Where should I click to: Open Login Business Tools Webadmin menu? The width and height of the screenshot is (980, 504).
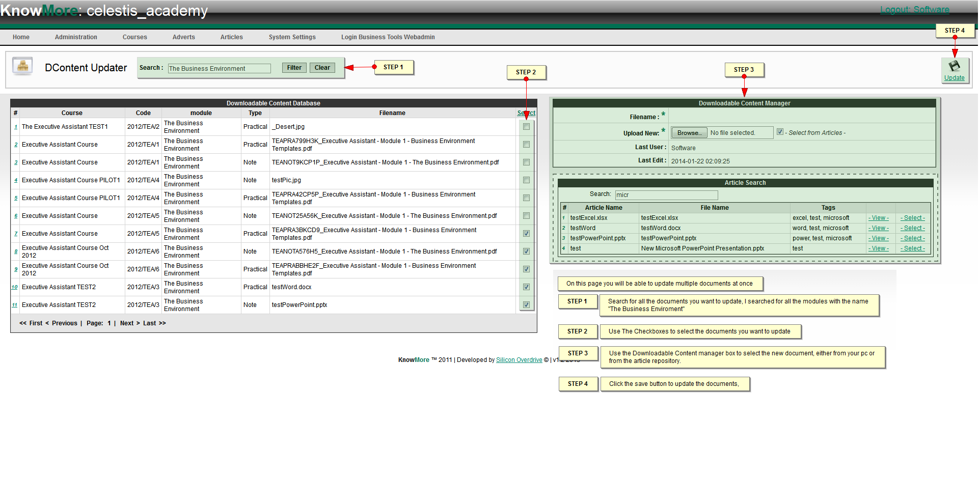[x=388, y=37]
